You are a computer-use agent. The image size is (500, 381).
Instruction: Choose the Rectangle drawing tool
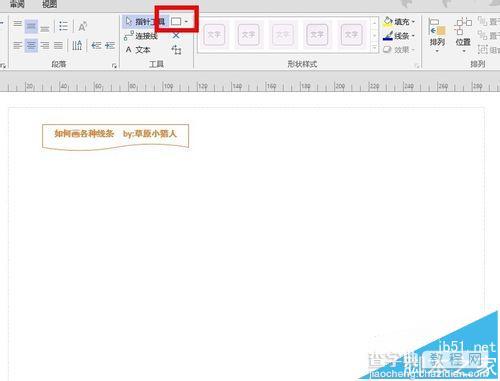(x=176, y=22)
